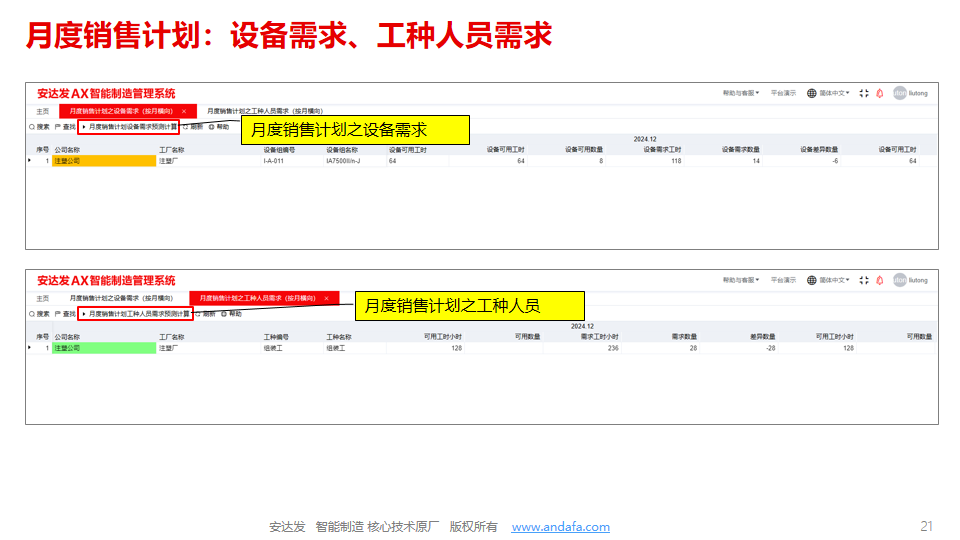Click the globe language icon in the top panel
This screenshot has height=540, width=960.
click(x=812, y=93)
